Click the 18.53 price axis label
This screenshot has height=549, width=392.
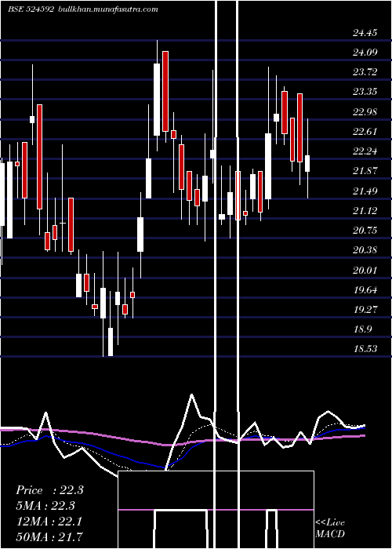point(365,349)
